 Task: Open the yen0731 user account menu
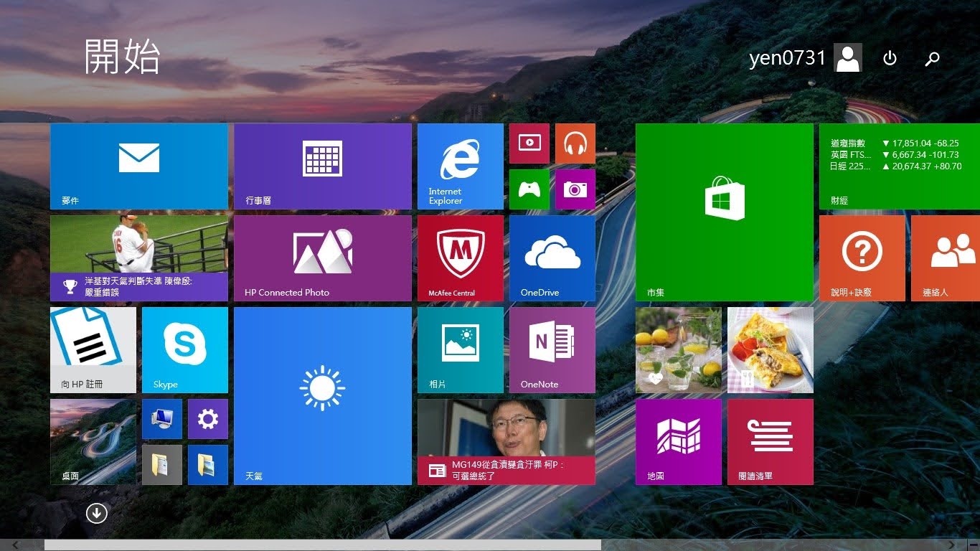(x=806, y=58)
